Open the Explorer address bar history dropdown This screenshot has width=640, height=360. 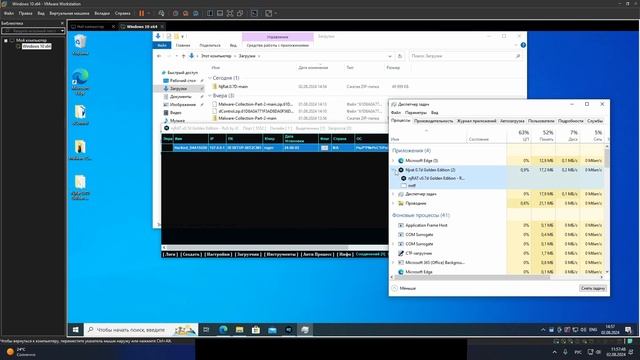390,56
